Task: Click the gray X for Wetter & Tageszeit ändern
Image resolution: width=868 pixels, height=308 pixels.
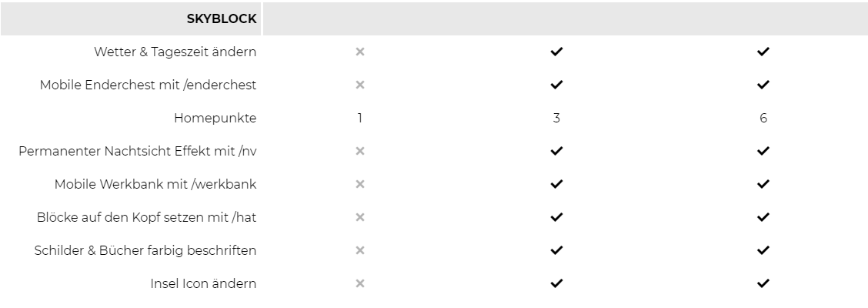Action: 360,52
